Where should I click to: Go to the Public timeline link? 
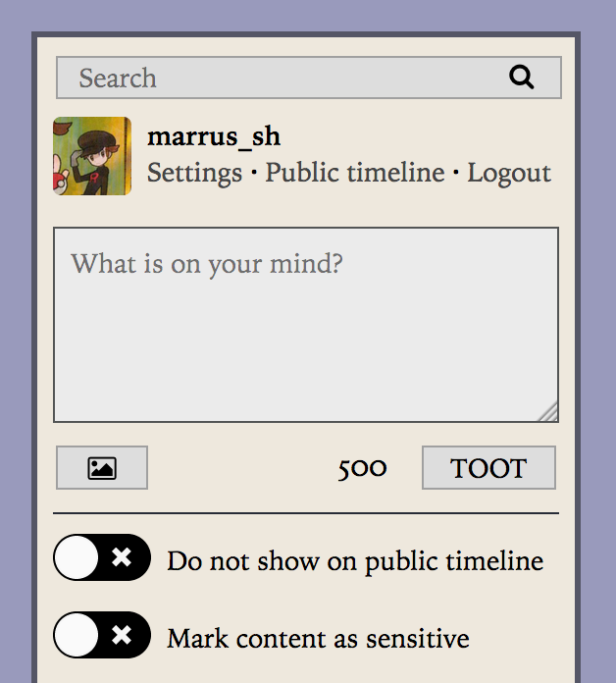(x=355, y=173)
